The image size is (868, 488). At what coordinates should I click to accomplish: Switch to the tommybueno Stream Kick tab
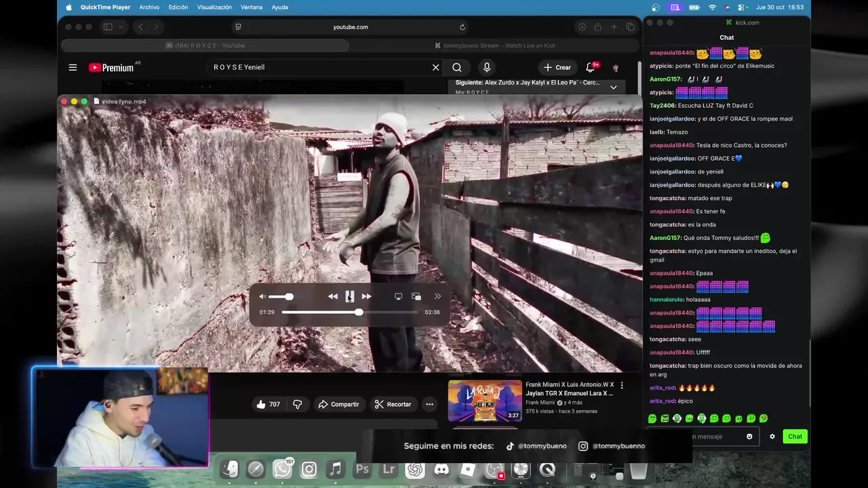click(x=495, y=45)
